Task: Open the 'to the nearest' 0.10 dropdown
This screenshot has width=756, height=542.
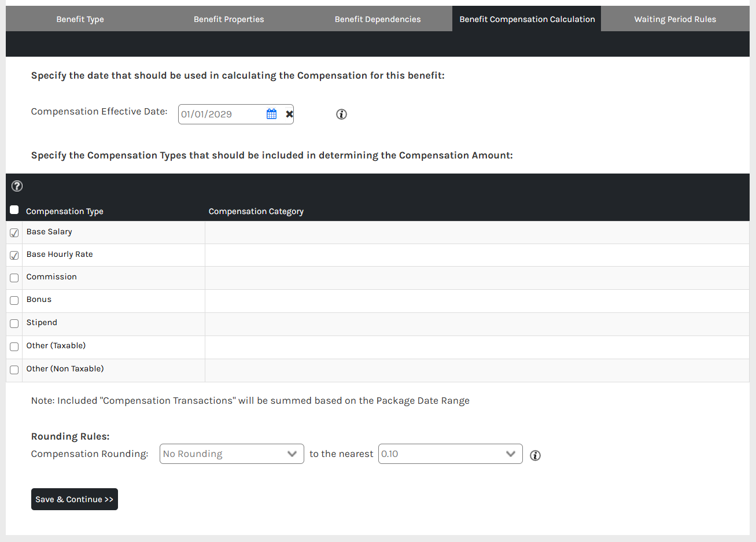Action: (x=451, y=453)
